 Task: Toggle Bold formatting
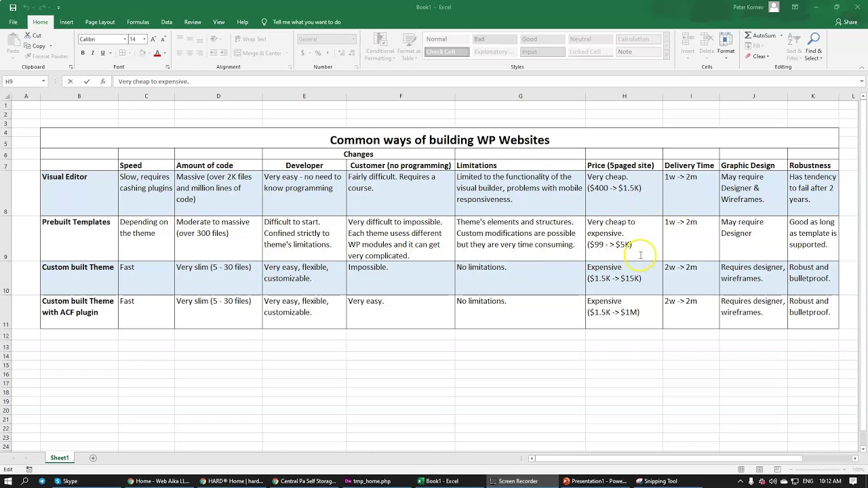pyautogui.click(x=83, y=53)
